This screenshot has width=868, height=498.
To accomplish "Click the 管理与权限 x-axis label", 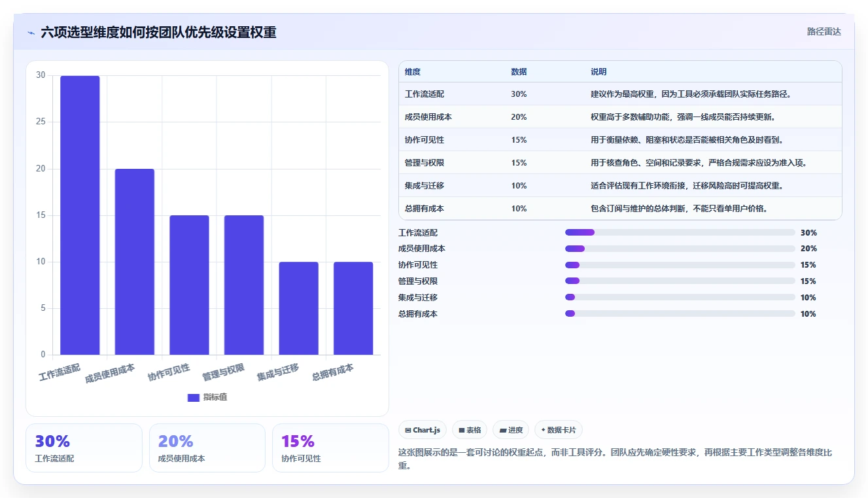I will [223, 373].
